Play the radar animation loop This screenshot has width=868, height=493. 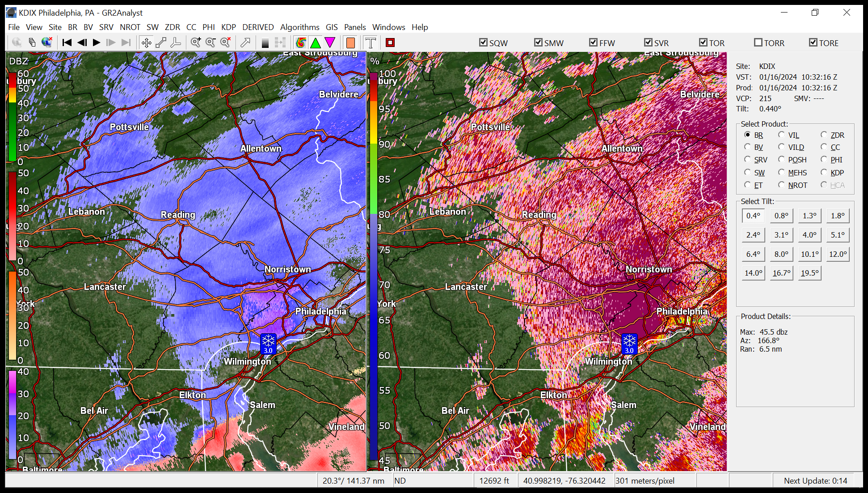click(x=97, y=42)
